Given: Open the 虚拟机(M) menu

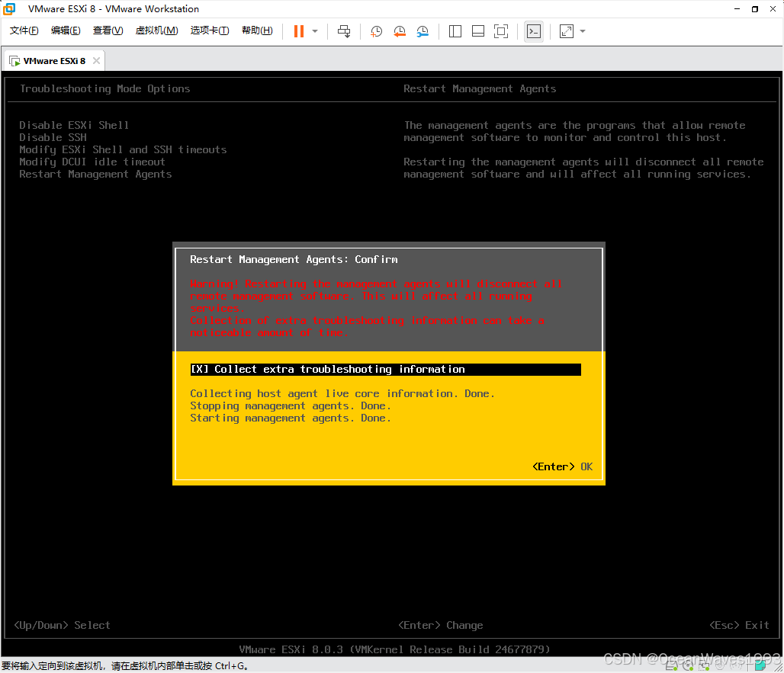Looking at the screenshot, I should (156, 30).
